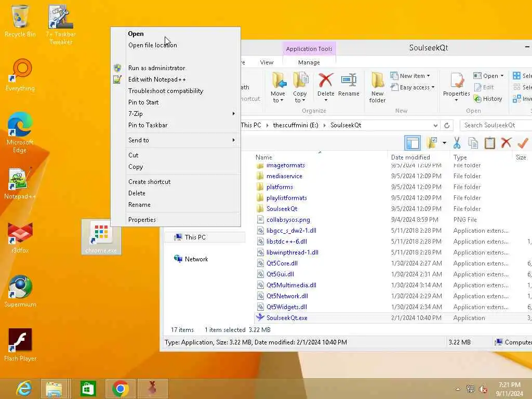
Task: Click the network tray icon
Action: click(x=470, y=389)
